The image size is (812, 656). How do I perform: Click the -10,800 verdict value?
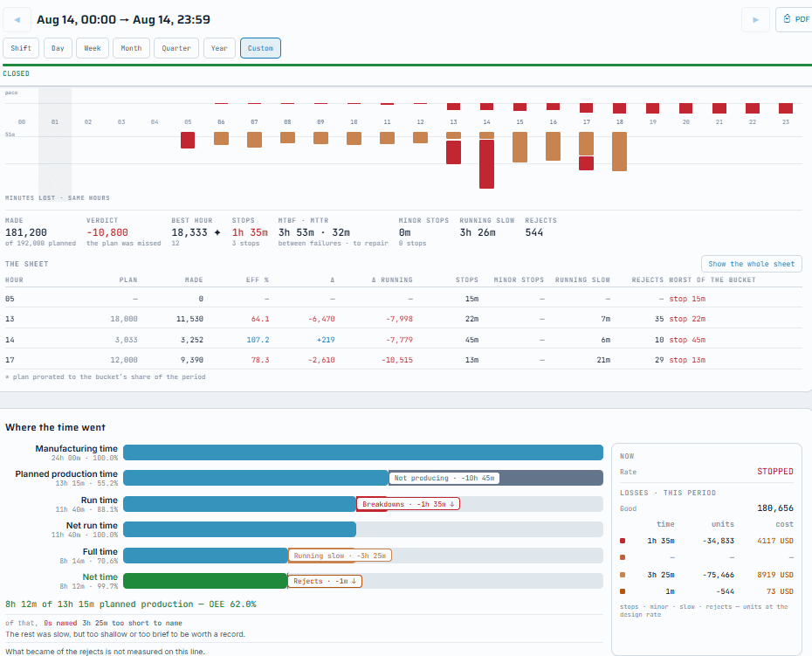tap(107, 232)
